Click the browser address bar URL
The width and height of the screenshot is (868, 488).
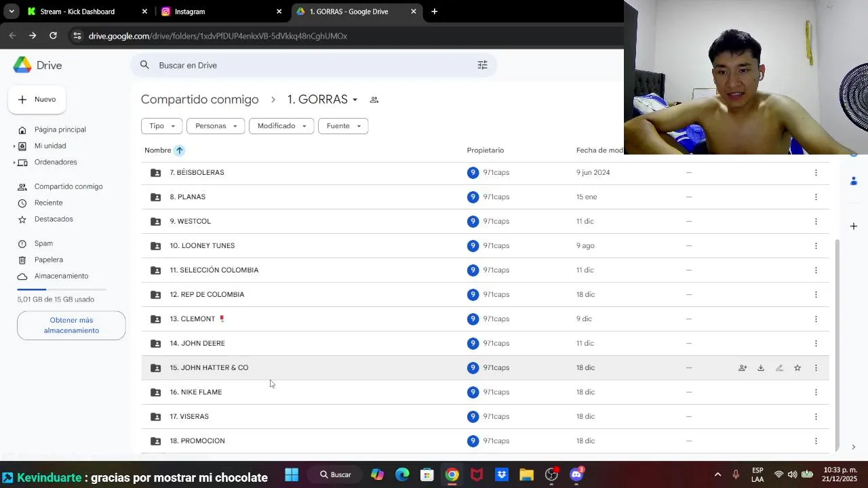coord(218,36)
